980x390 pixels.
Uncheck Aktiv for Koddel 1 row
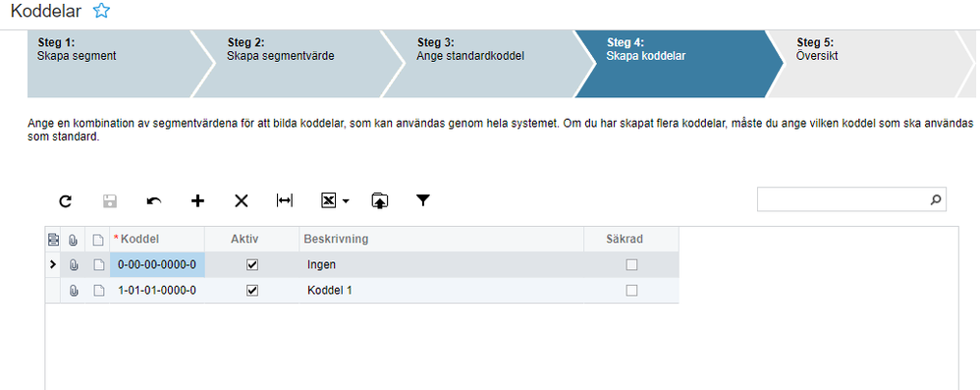252,291
